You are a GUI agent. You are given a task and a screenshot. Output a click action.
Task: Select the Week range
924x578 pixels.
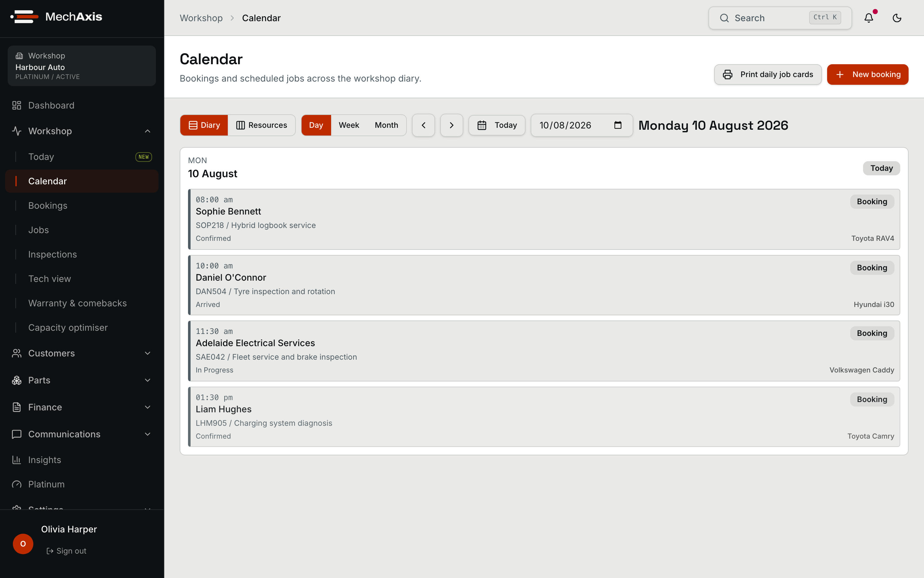point(349,125)
